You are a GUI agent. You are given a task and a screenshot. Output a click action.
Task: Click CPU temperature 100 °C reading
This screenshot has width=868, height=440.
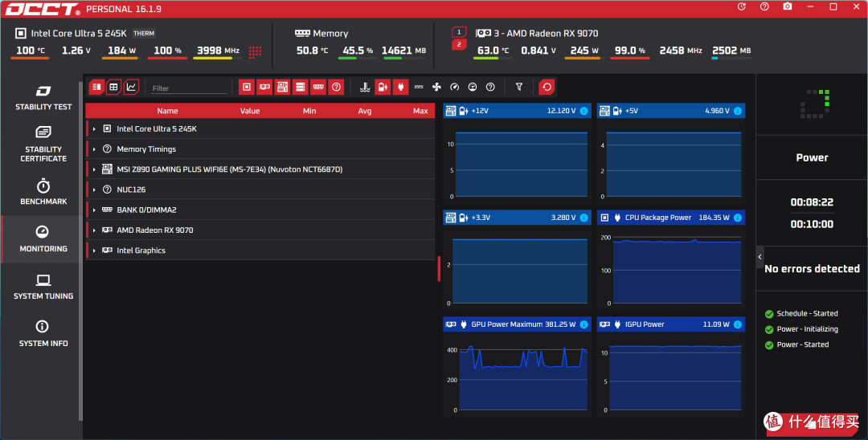pos(30,51)
